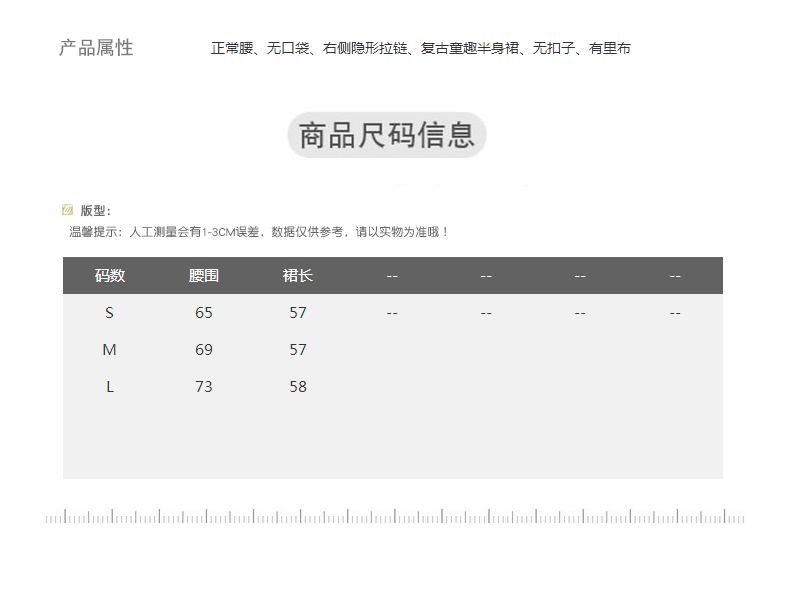The image size is (790, 613).
Task: Click the small icon beside 版型
Action: (x=67, y=210)
